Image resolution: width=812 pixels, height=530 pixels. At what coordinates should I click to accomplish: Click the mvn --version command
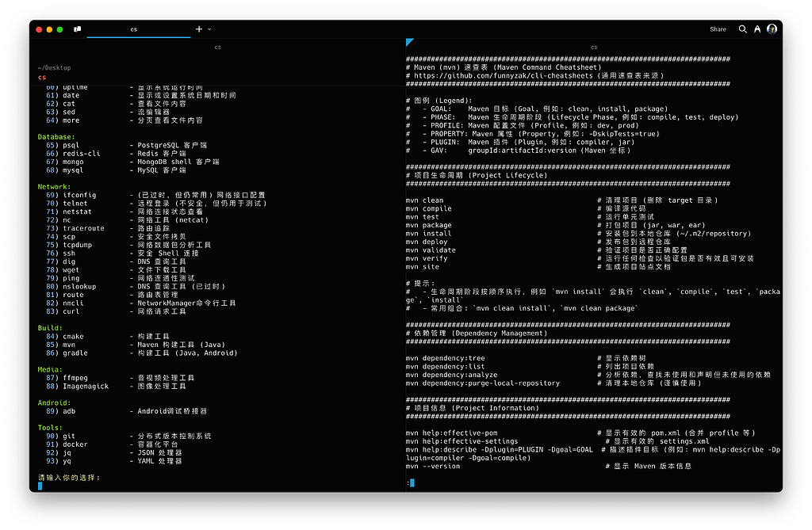(433, 466)
